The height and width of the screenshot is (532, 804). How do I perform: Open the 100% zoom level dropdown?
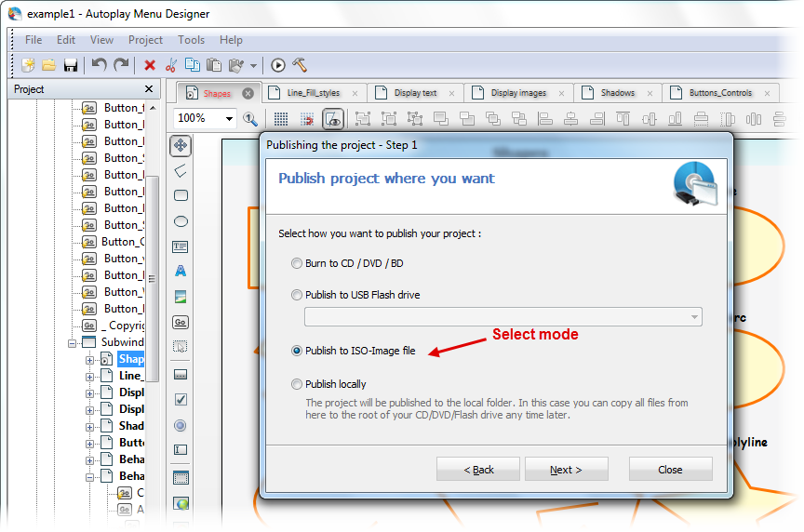coord(229,118)
